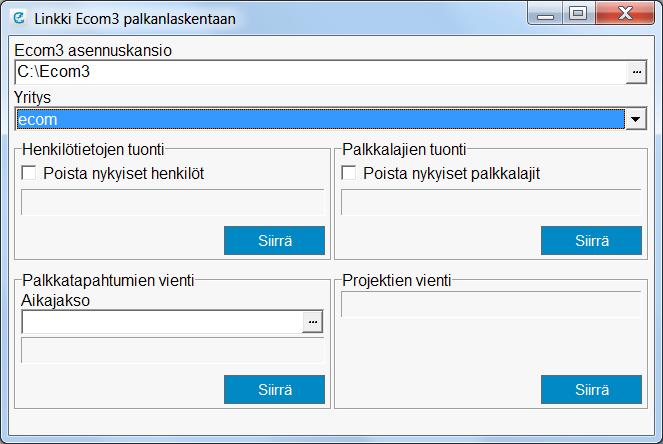Click status box below Aikajakso field
This screenshot has height=444, width=663.
click(x=173, y=350)
